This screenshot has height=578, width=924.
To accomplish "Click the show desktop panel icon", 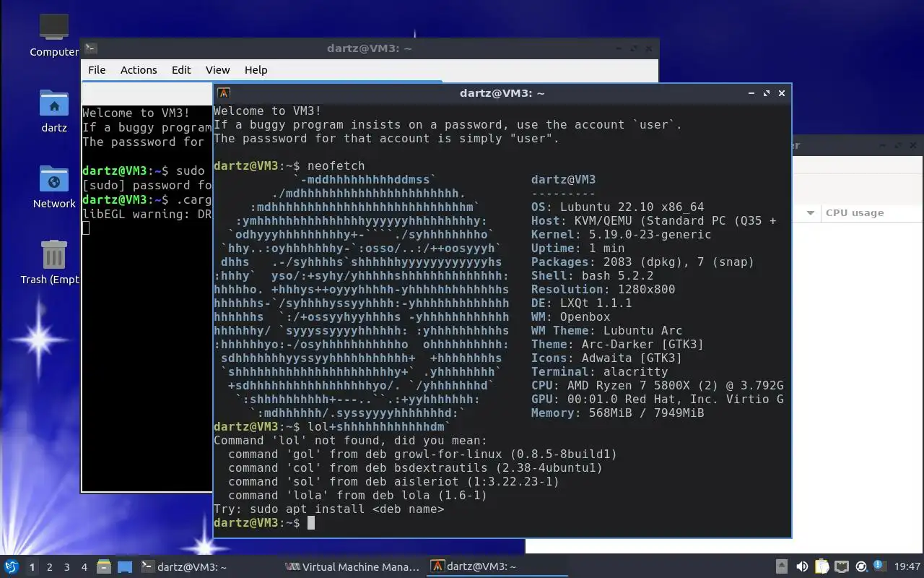I will [125, 566].
